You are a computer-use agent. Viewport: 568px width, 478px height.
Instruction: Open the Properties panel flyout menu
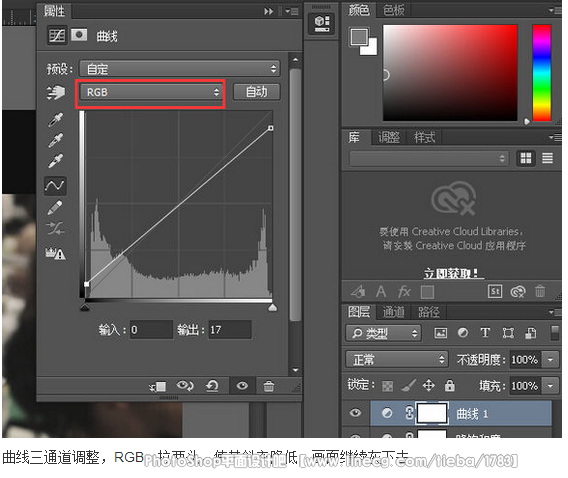click(291, 11)
